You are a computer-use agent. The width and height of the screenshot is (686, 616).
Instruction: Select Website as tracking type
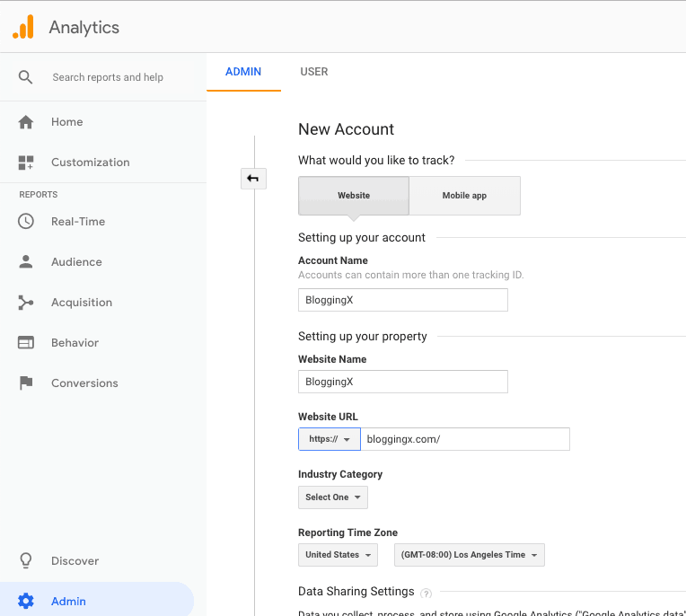(x=354, y=196)
